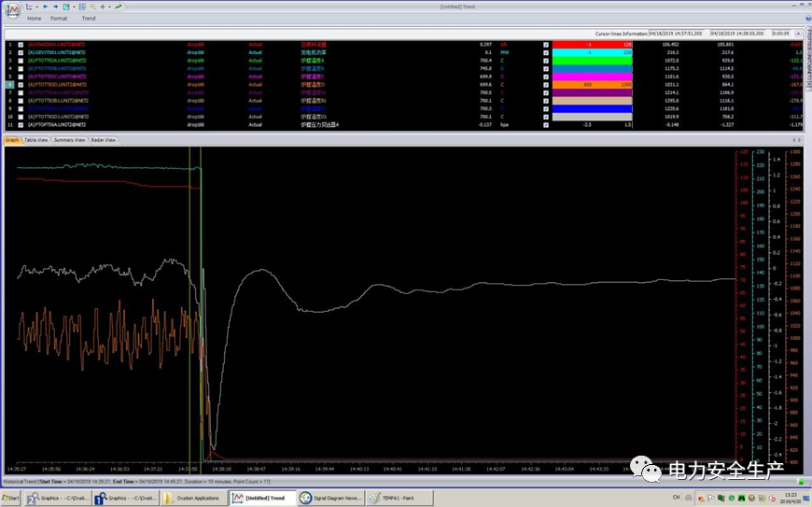Click the green trend line toolbar icon
The image size is (812, 507).
[118, 7]
